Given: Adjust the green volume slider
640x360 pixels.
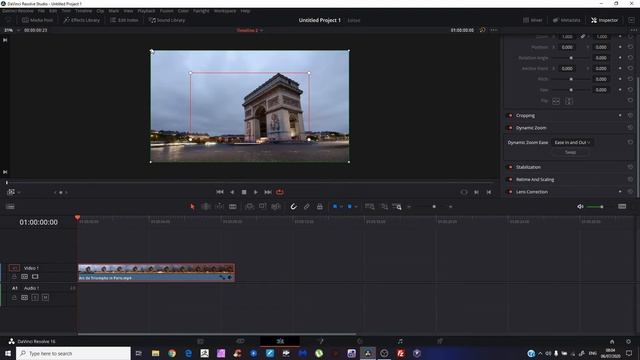Looking at the screenshot, I should [x=596, y=207].
